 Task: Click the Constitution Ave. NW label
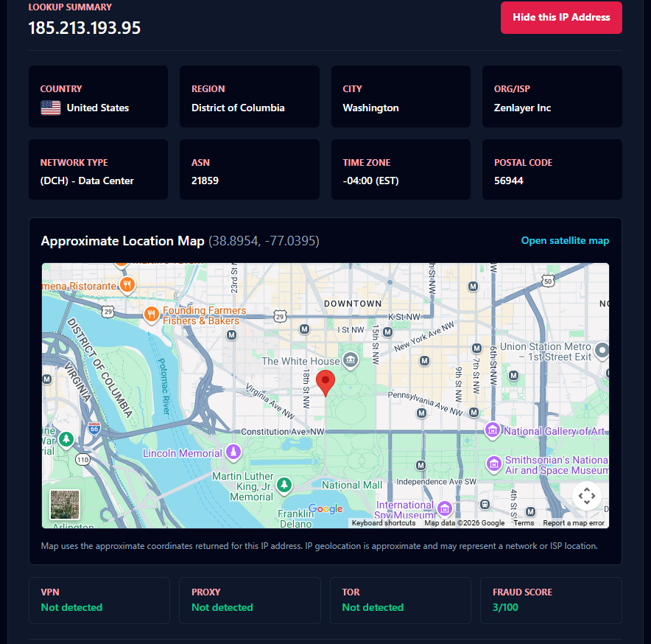[282, 432]
